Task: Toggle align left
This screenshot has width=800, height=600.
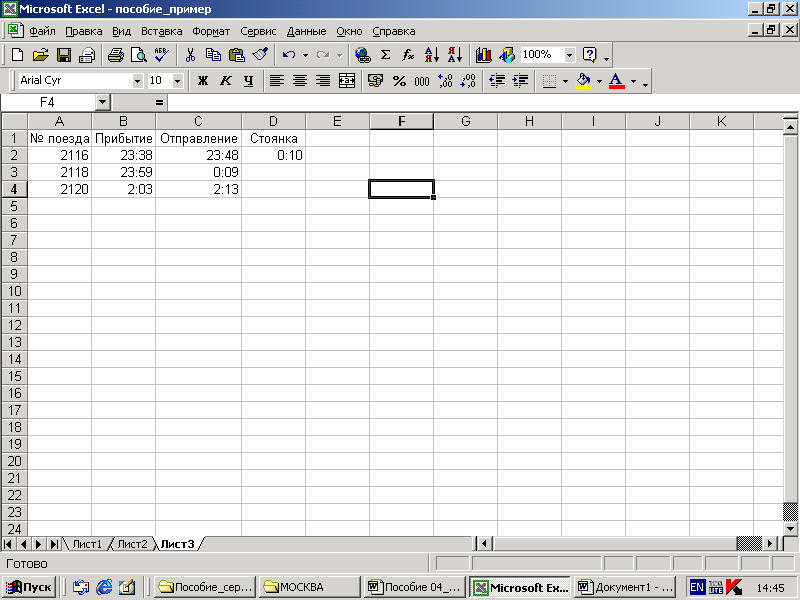Action: (x=277, y=81)
